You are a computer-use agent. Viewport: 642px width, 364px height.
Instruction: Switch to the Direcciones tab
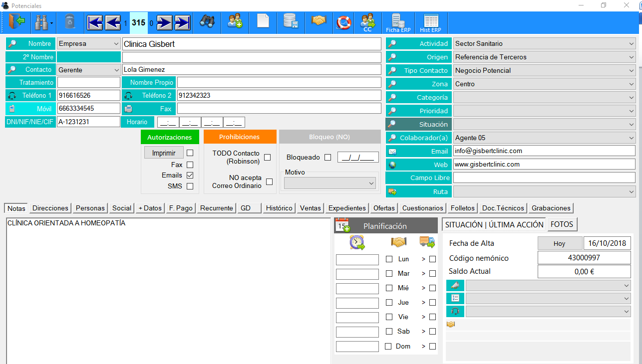click(50, 208)
